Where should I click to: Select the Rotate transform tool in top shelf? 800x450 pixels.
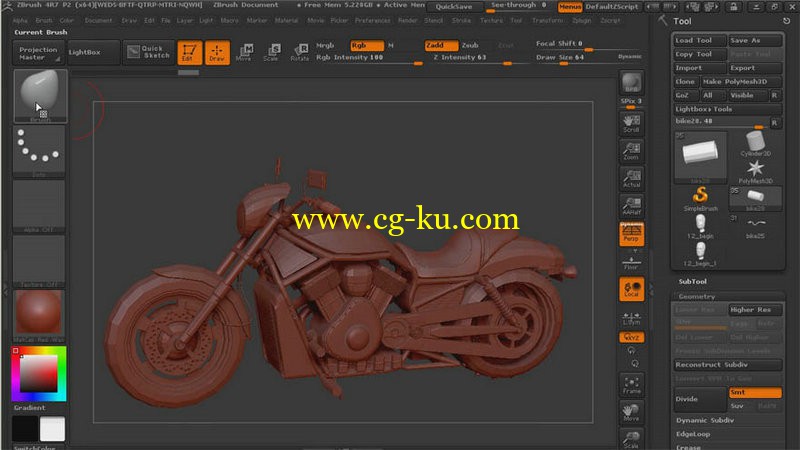(x=300, y=53)
